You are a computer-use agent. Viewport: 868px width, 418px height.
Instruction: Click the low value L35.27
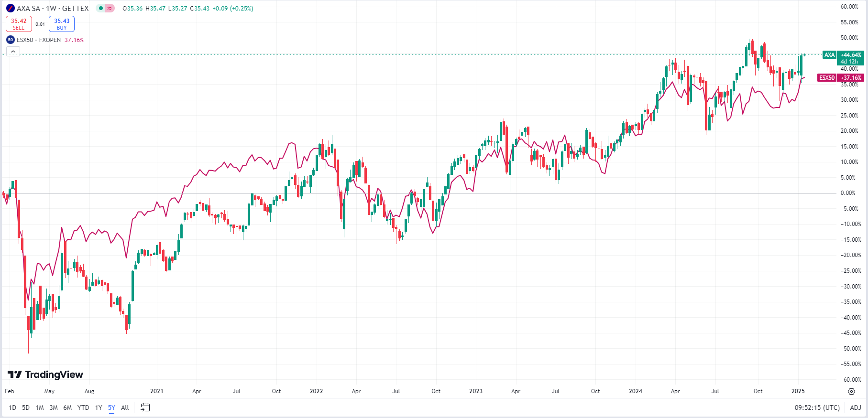point(177,8)
